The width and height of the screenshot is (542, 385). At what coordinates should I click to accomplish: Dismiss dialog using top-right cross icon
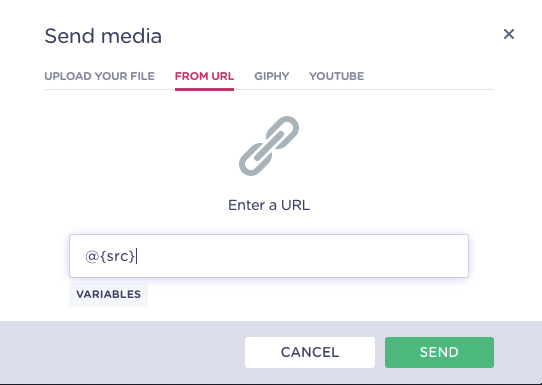click(509, 34)
